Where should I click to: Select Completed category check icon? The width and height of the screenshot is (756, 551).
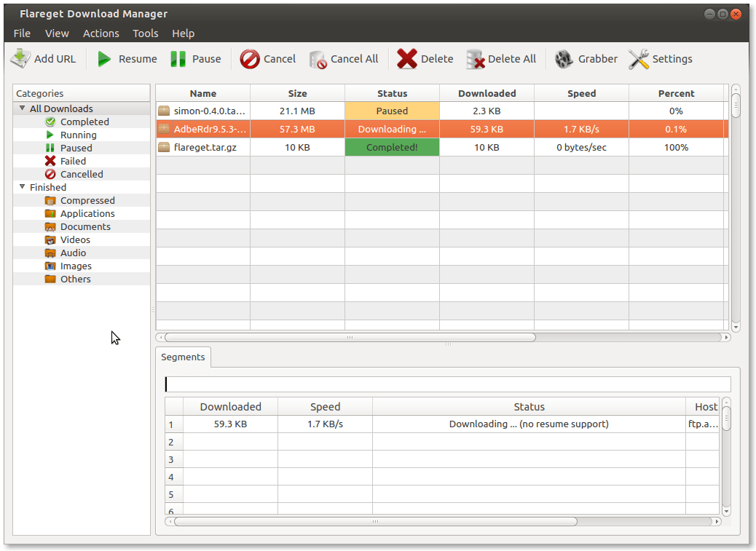coord(50,122)
